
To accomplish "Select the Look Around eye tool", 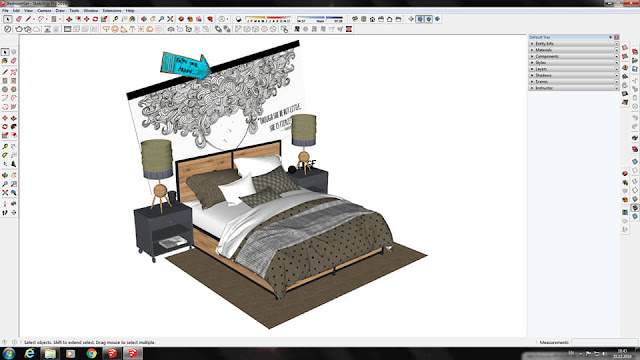I will [x=13, y=203].
